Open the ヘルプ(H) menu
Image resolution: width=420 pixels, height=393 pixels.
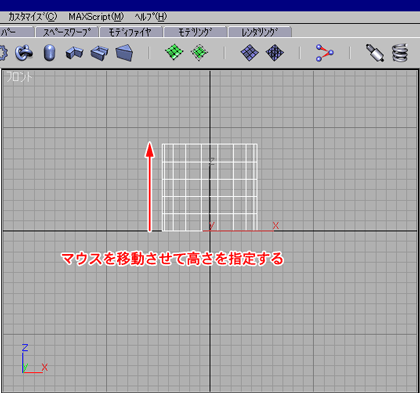pyautogui.click(x=151, y=17)
